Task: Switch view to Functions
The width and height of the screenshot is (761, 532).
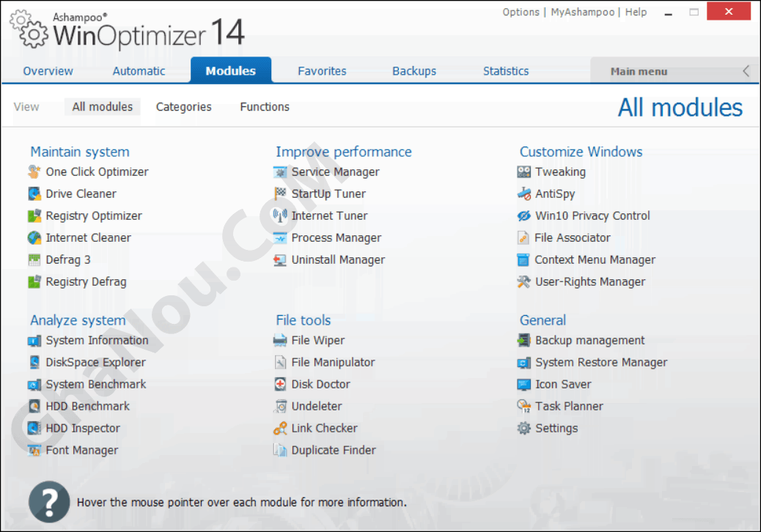Action: click(x=265, y=107)
